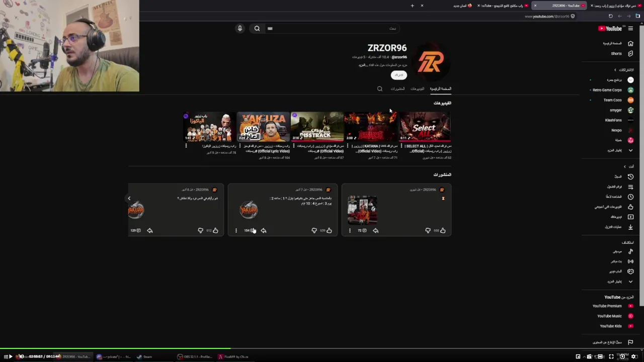Play the DISSTRACK video thumbnail
This screenshot has width=644, height=362.
click(x=317, y=127)
